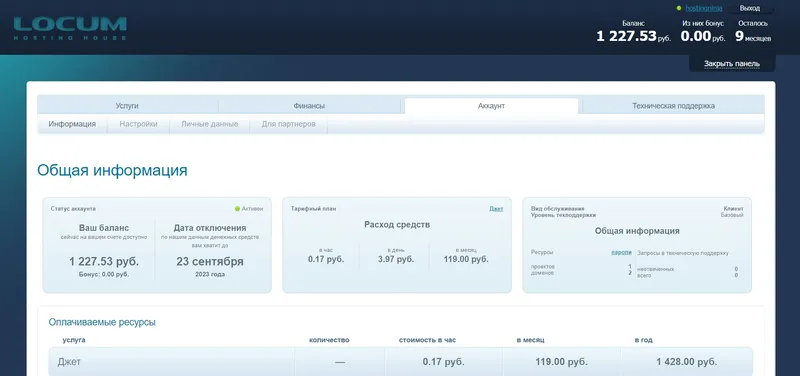Viewport: 800px width, 376px height.
Task: Open the Джет tariff plan link
Action: coord(496,209)
